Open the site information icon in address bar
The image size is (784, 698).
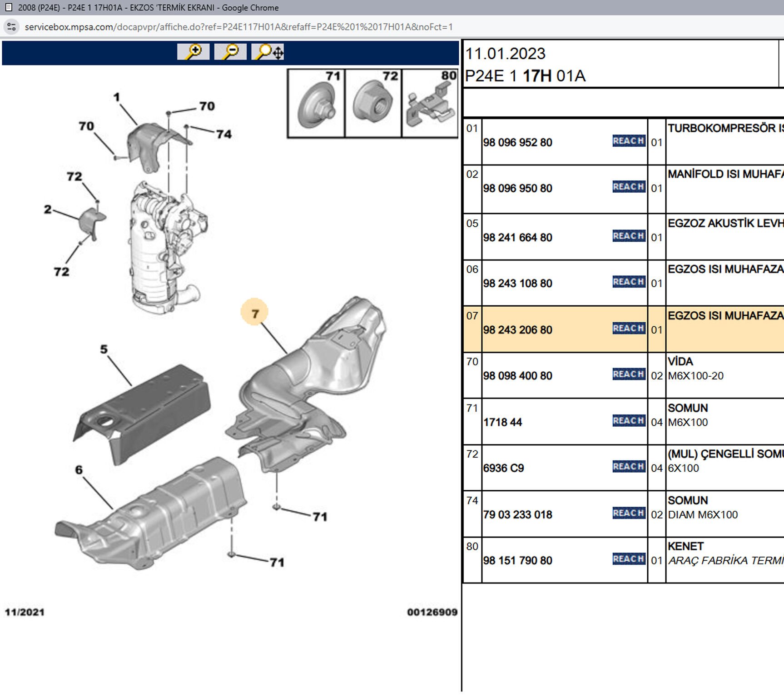click(x=11, y=27)
